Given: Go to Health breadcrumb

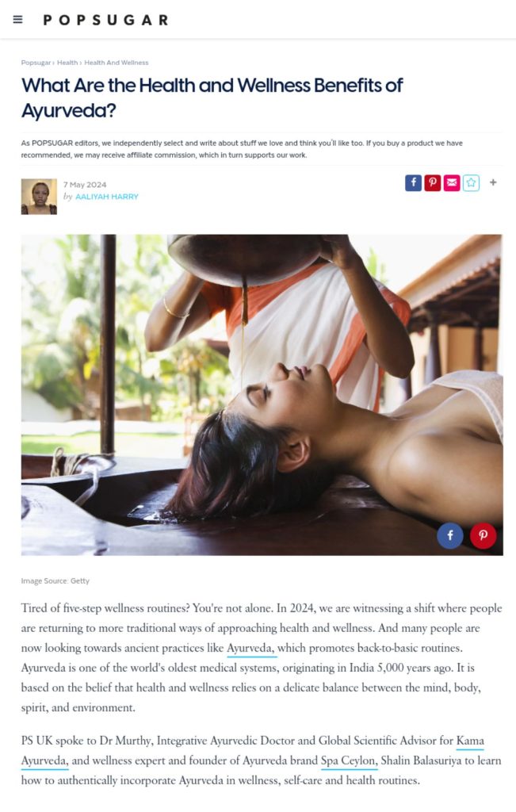Looking at the screenshot, I should [67, 63].
